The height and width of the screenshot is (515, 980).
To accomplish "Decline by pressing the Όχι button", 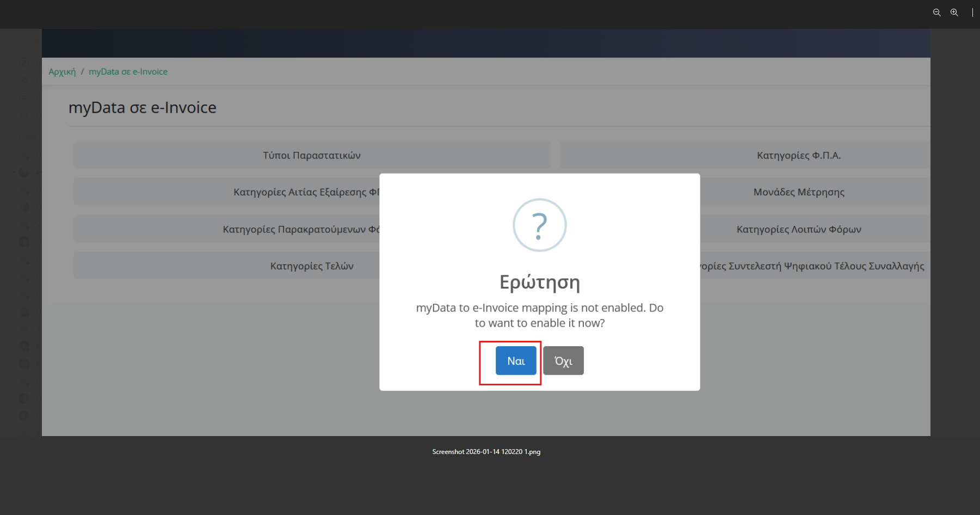I will (x=563, y=361).
